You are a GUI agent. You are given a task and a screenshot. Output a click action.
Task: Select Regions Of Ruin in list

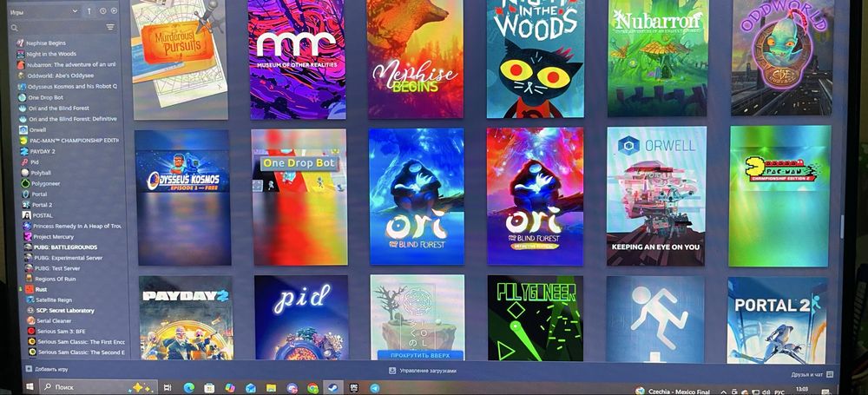tap(56, 279)
